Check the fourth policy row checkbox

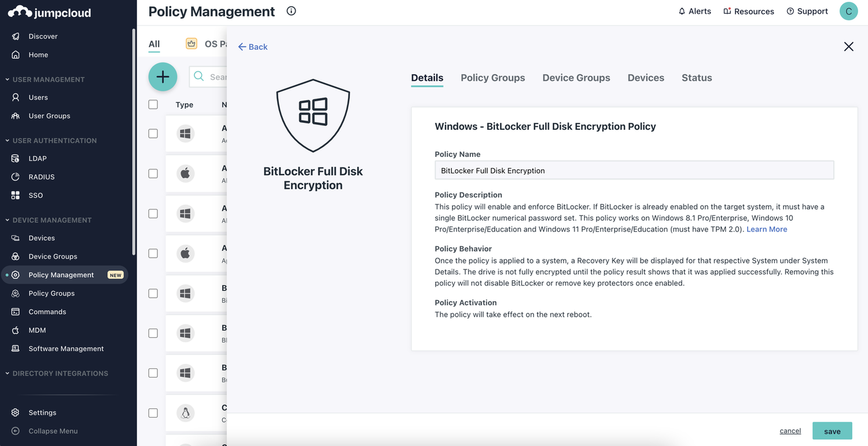153,253
